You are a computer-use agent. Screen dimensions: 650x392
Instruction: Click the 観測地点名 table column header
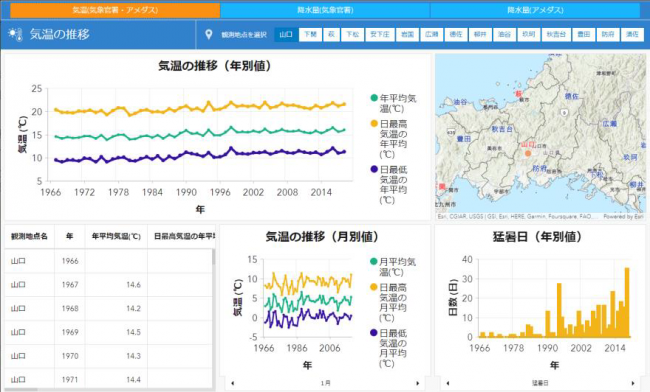click(x=29, y=236)
